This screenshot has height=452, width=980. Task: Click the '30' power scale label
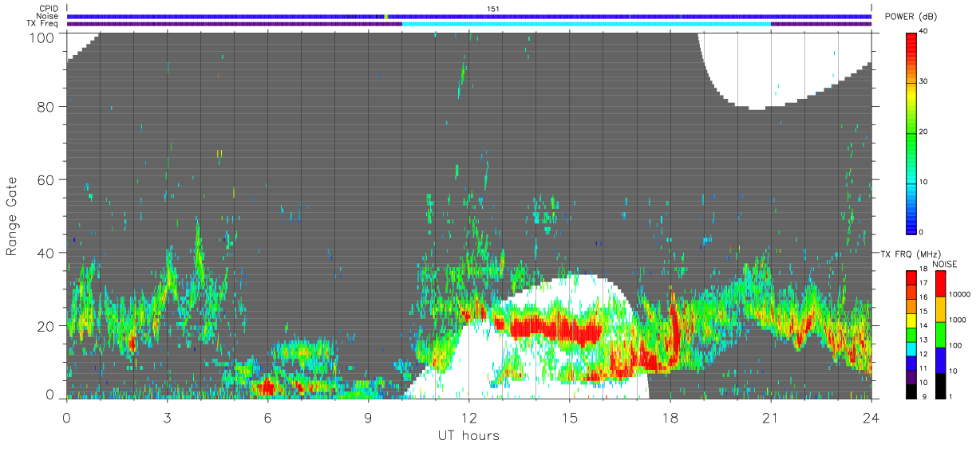pyautogui.click(x=924, y=82)
